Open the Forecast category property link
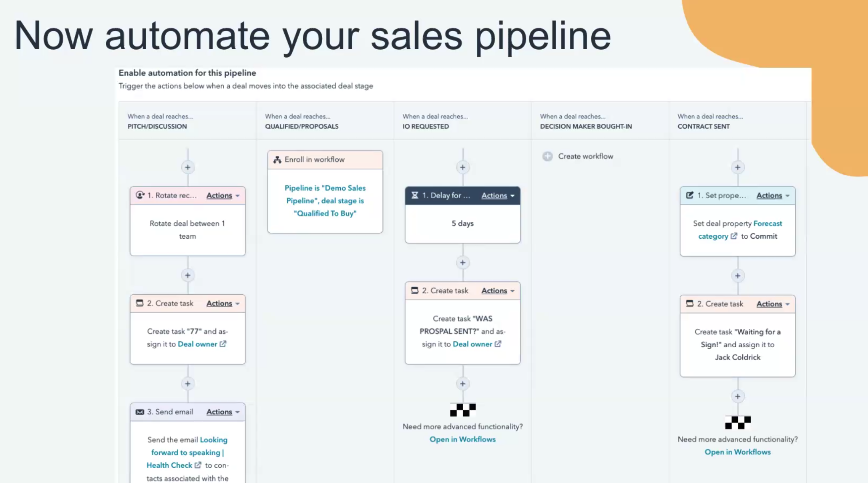This screenshot has height=483, width=868. click(740, 229)
